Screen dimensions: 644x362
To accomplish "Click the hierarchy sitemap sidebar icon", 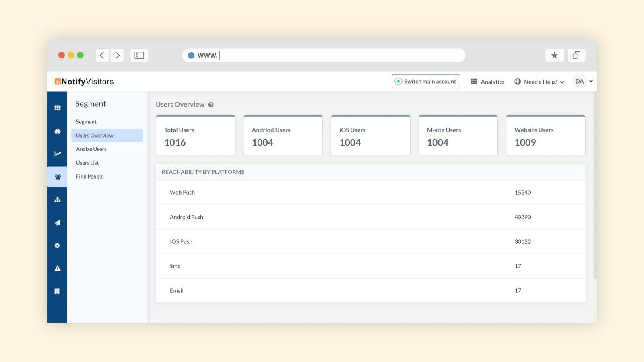I will point(58,200).
